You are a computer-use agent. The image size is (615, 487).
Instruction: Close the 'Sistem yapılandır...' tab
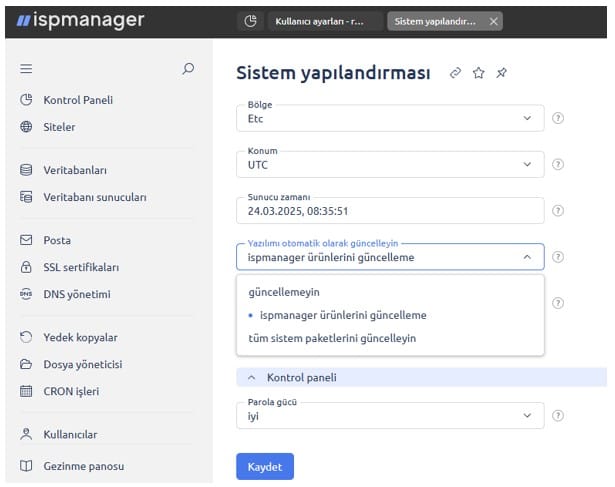(493, 21)
